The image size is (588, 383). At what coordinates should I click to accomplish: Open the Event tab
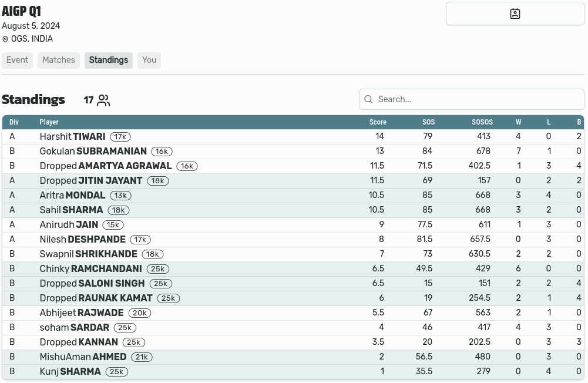[17, 60]
